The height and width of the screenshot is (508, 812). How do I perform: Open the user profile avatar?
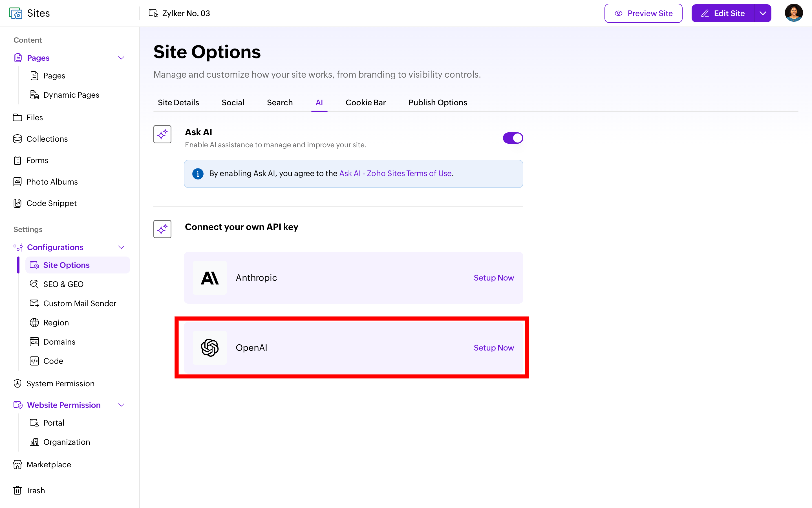794,13
